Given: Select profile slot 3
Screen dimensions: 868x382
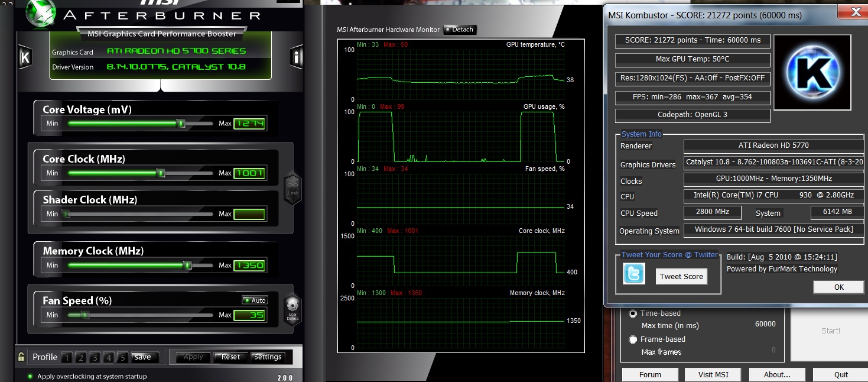Looking at the screenshot, I should tap(95, 357).
